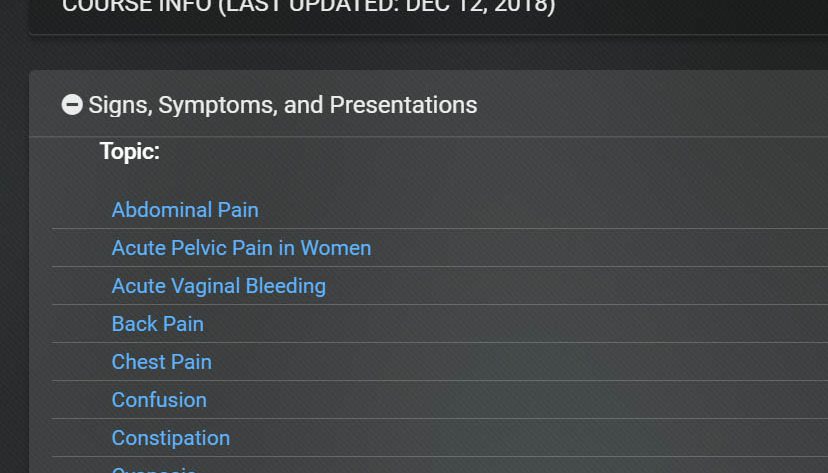Open the Abdominal Pain topic
The height and width of the screenshot is (473, 828).
[185, 210]
